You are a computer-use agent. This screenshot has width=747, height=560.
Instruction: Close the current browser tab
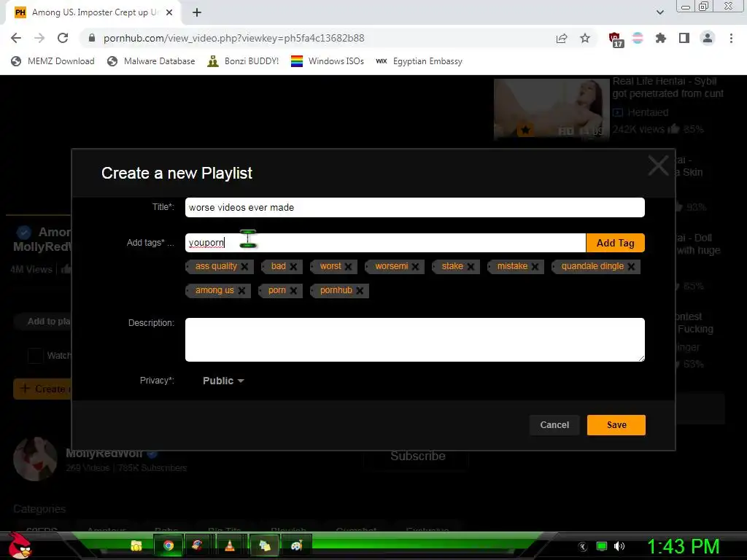(169, 12)
